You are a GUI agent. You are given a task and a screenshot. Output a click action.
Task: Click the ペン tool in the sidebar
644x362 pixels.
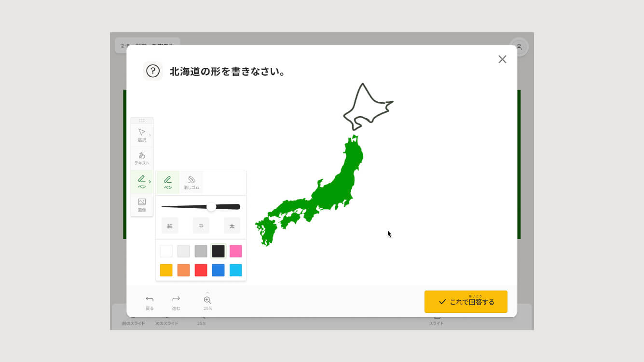pos(141,182)
